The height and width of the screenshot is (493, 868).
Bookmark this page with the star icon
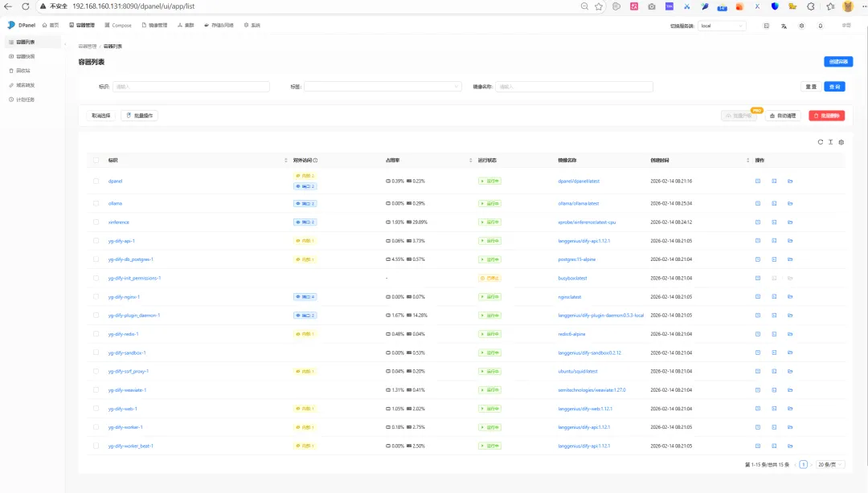pos(599,6)
